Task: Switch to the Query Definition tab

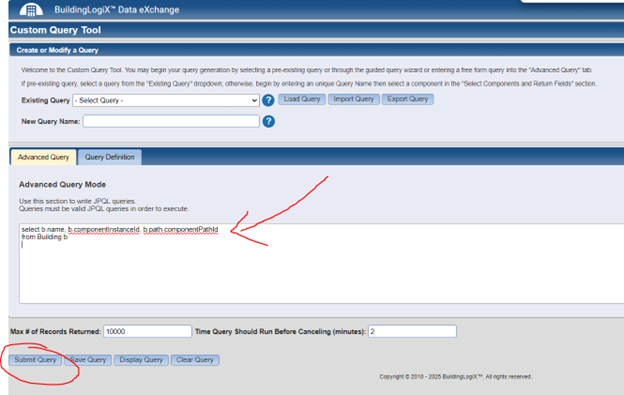Action: 109,157
